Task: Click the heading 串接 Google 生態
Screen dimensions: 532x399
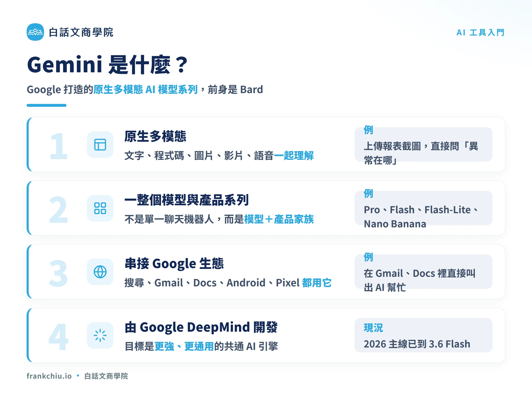Action: (x=174, y=264)
